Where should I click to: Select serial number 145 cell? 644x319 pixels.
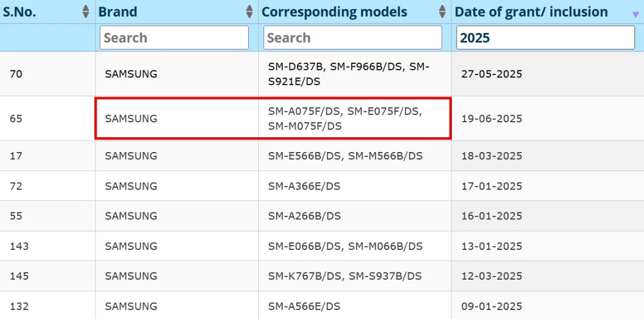48,276
